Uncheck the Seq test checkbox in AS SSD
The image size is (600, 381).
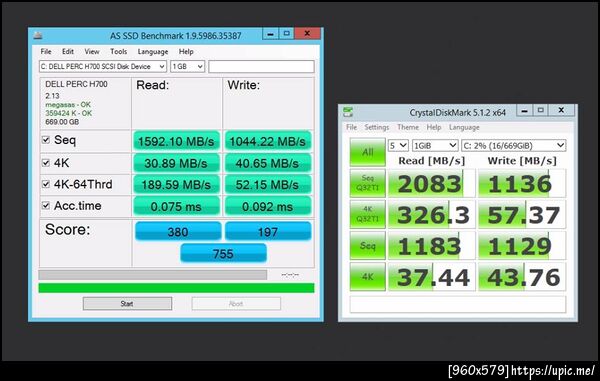pyautogui.click(x=46, y=140)
